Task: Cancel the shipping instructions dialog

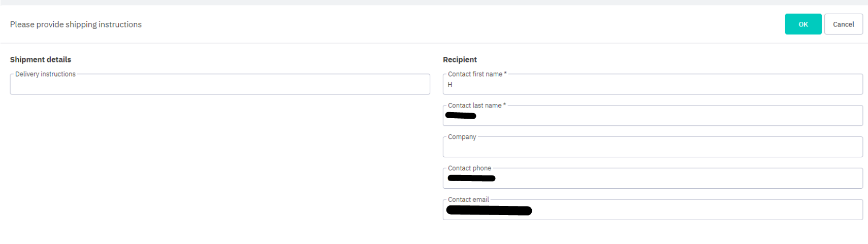Action: [843, 24]
